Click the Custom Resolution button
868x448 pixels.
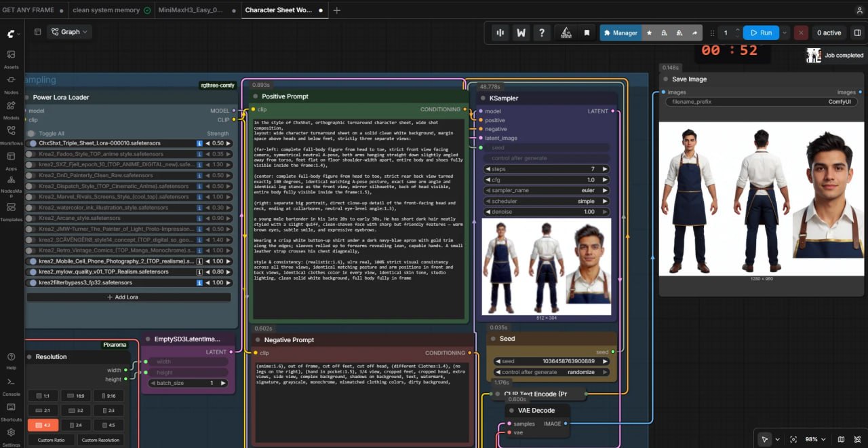pos(100,440)
